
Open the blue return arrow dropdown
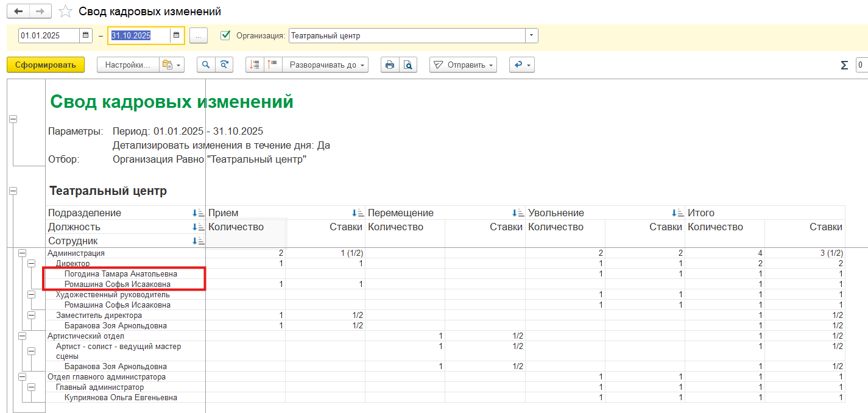click(x=522, y=65)
